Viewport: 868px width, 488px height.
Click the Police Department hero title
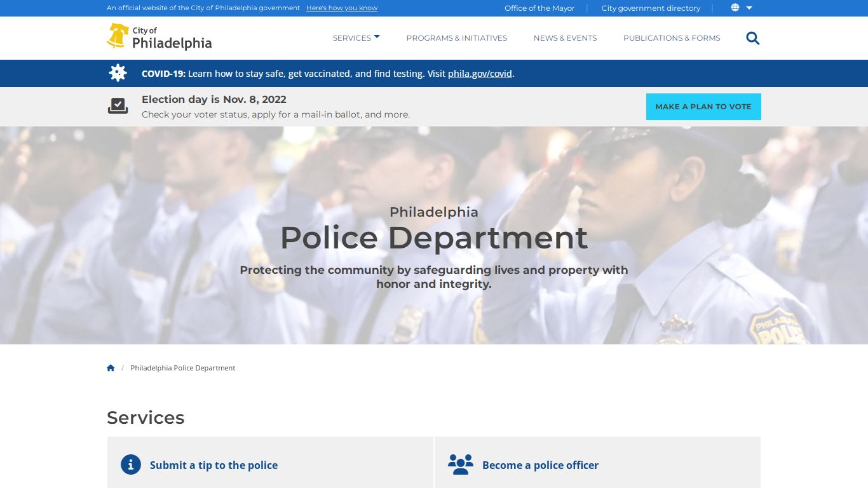(434, 238)
